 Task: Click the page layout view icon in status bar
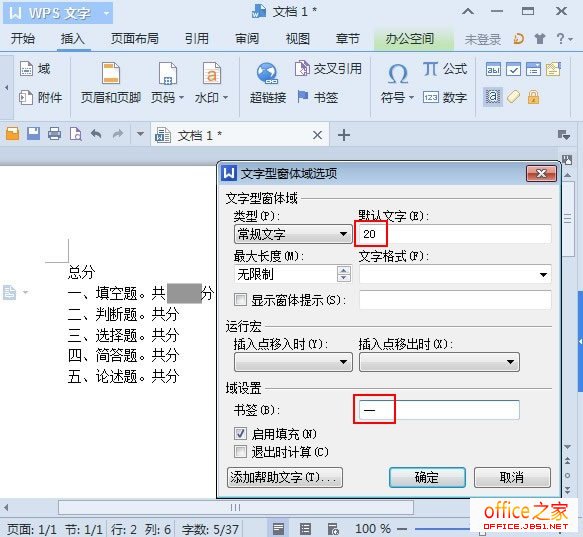[278, 529]
